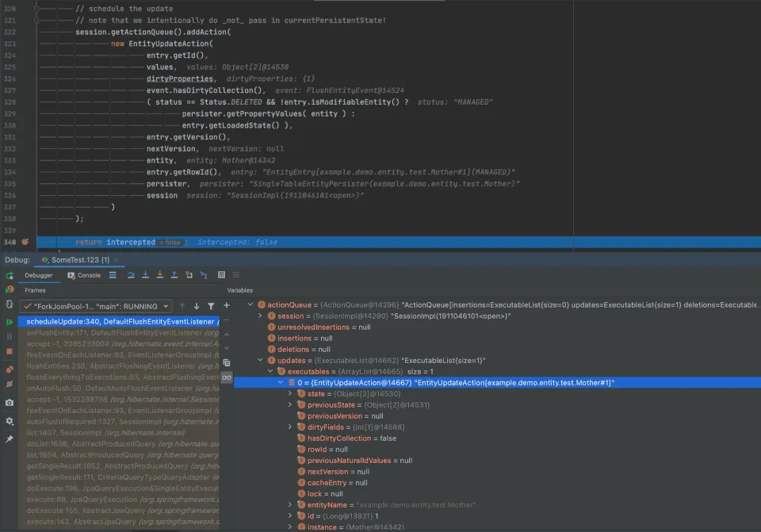761x532 pixels.
Task: Click the Stop debug session icon
Action: [x=10, y=351]
